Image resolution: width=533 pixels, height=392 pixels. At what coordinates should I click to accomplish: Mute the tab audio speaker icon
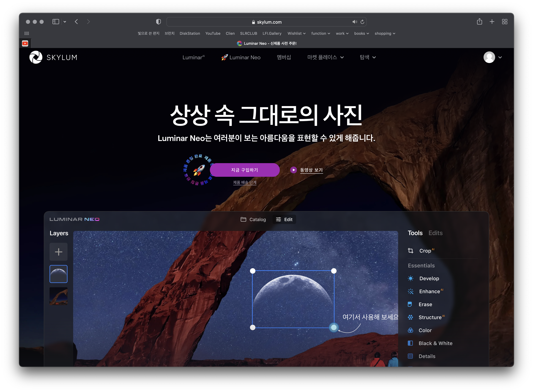coord(355,22)
